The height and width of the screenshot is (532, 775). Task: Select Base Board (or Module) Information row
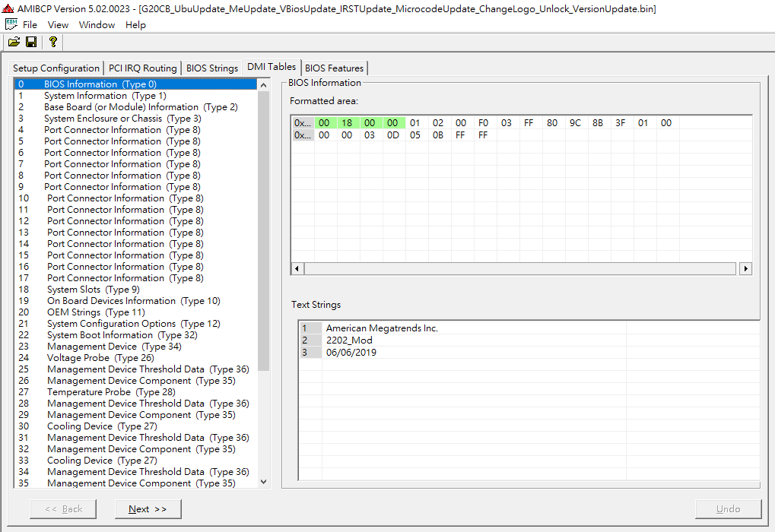click(136, 106)
